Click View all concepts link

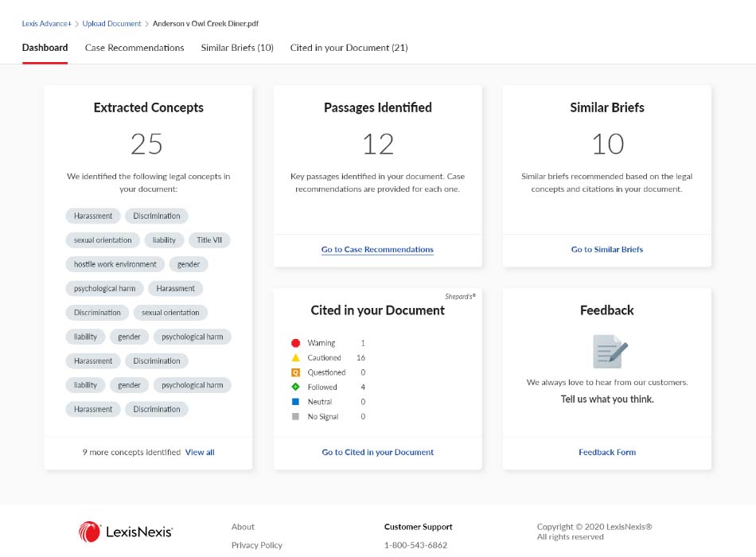(200, 452)
